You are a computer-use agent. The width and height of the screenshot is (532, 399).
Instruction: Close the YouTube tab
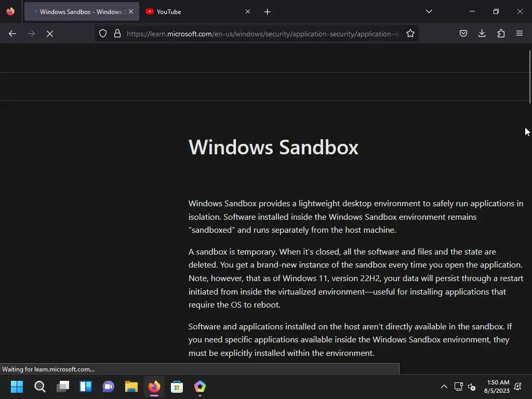click(x=248, y=11)
